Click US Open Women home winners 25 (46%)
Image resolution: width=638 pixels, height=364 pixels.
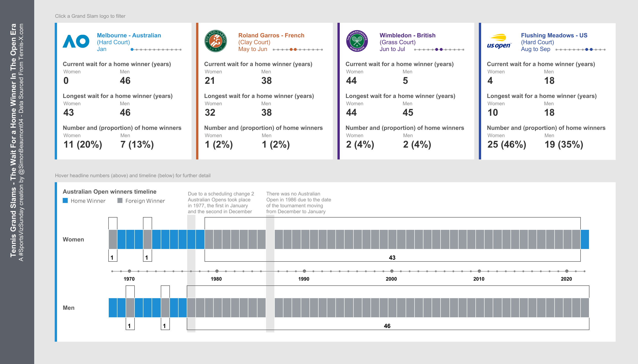click(x=507, y=144)
